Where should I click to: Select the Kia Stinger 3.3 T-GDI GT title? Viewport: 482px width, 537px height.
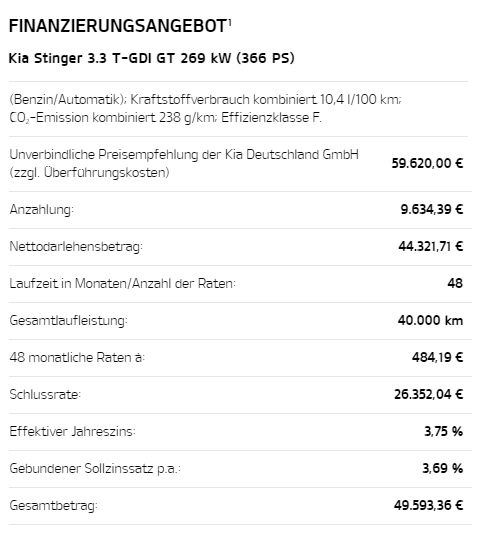151,58
